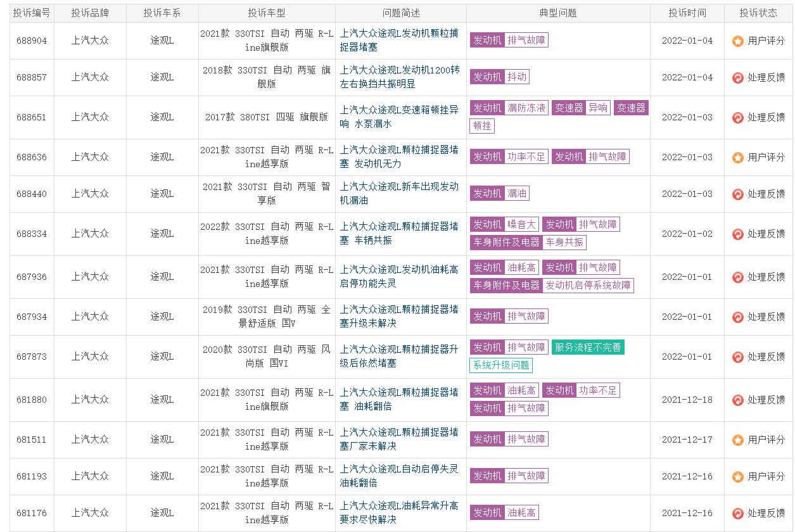Click 发动机启停系统故障 tag in row 687936

pos(588,286)
